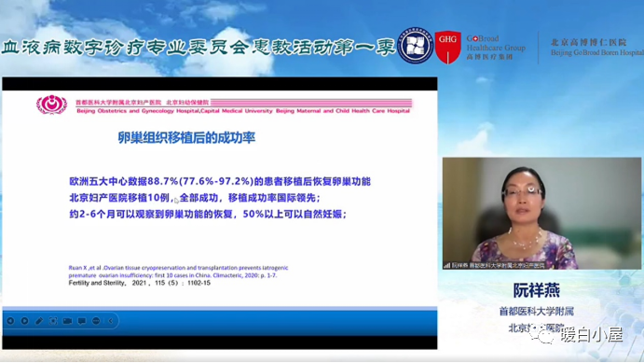The height and width of the screenshot is (363, 644).
Task: Click the slide title 卵巢组织移植后的成功率
Action: (x=186, y=138)
